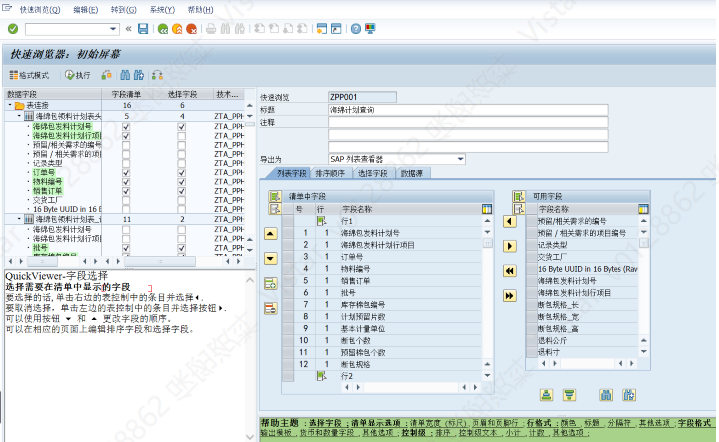Open the 系统(Y) menu

click(x=162, y=10)
